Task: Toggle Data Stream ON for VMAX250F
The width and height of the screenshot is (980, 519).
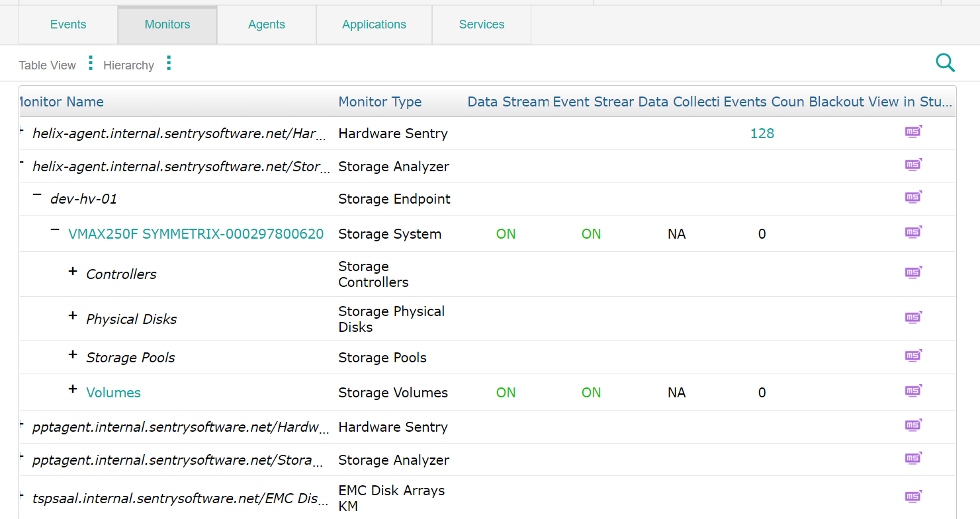Action: point(506,233)
